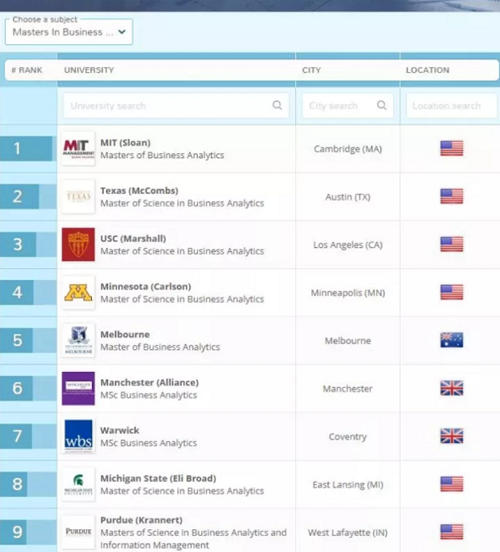The image size is (500, 552).
Task: Open the MIT (Sloan) link
Action: pyautogui.click(x=125, y=143)
